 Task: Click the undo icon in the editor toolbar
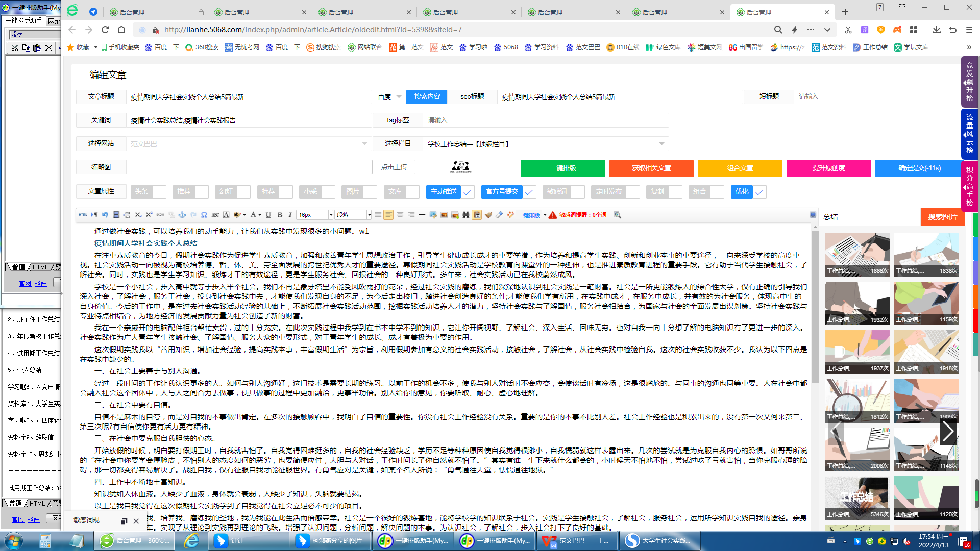[x=105, y=215]
